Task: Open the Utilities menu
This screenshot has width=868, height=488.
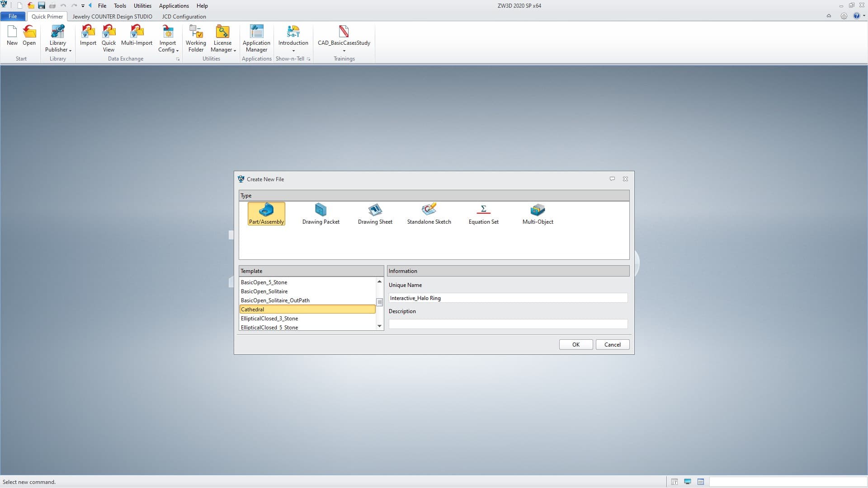Action: [142, 6]
